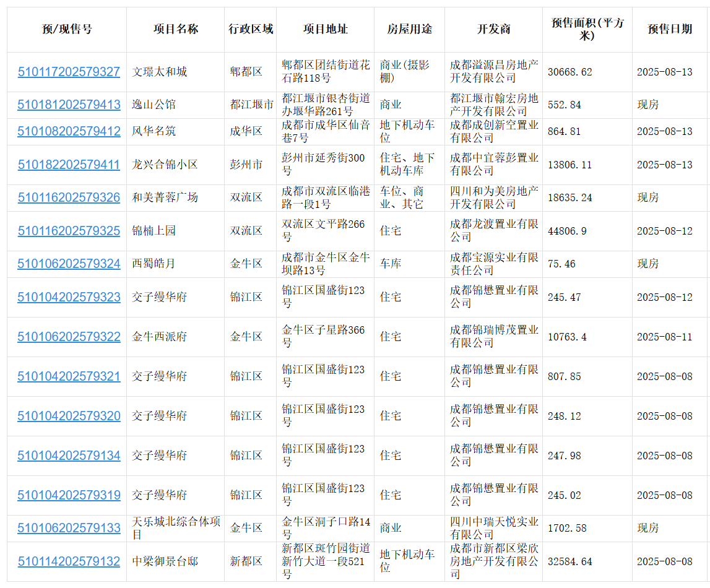Viewport: 710px width, 588px height.
Task: Click the 开发商 column header
Action: coord(493,30)
